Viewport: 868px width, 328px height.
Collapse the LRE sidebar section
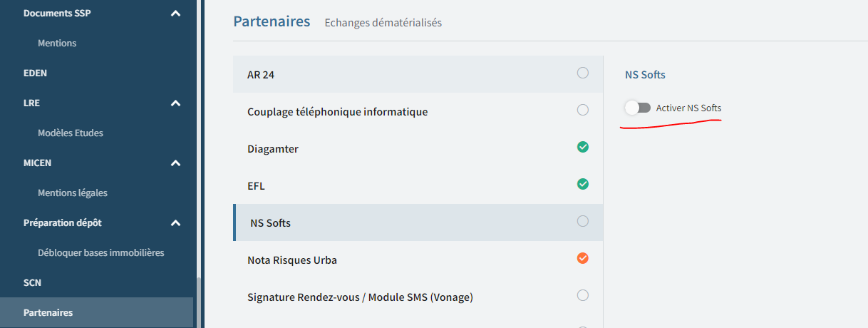[176, 103]
